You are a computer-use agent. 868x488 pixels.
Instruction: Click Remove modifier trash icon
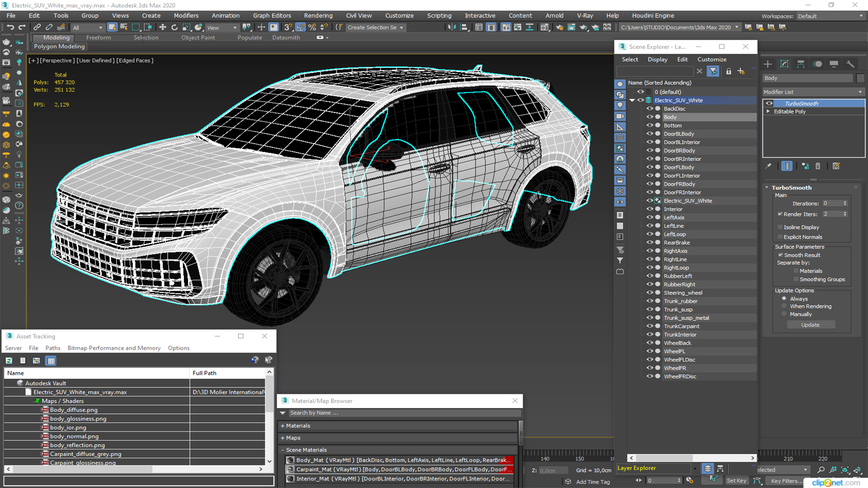pos(818,166)
